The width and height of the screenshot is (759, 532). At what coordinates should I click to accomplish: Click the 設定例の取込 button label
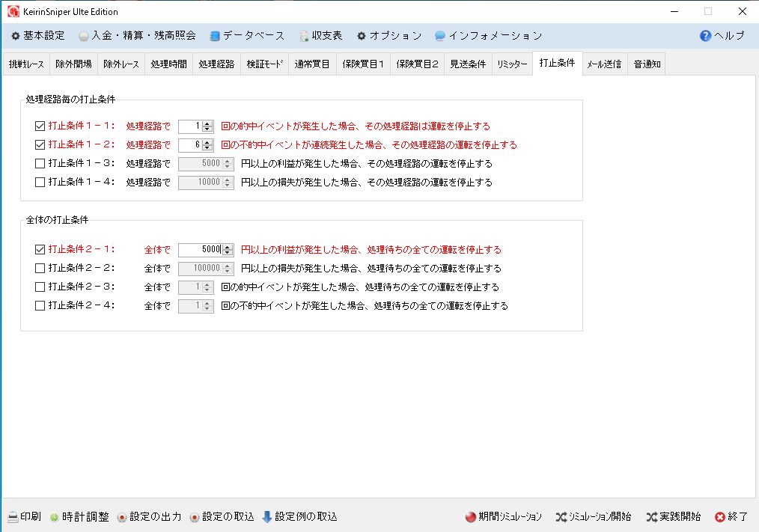[x=306, y=517]
